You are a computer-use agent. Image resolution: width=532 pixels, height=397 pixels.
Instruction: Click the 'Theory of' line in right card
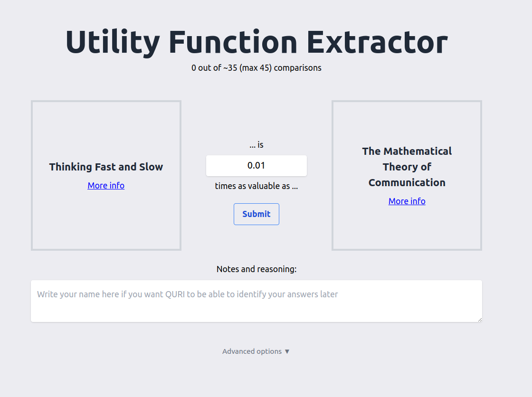[407, 167]
